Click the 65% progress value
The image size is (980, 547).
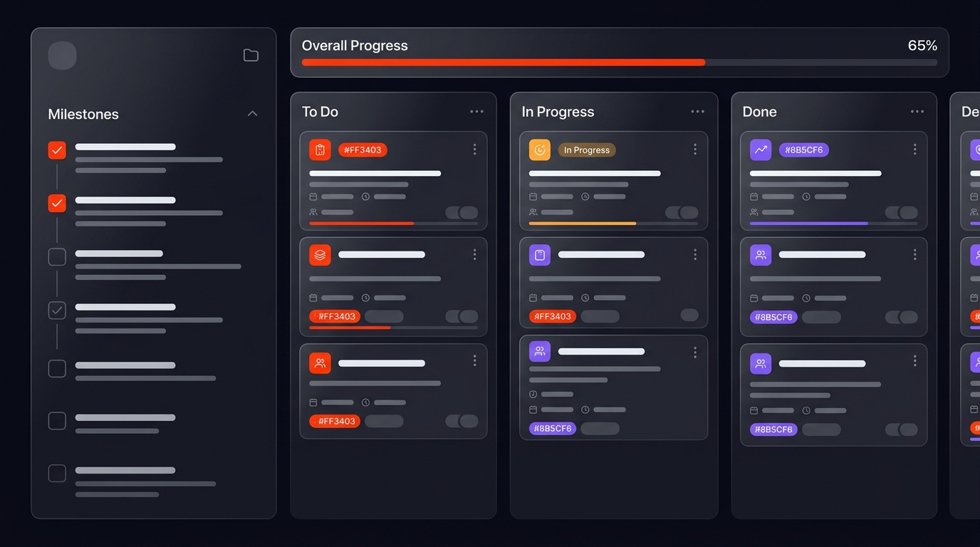pos(922,46)
